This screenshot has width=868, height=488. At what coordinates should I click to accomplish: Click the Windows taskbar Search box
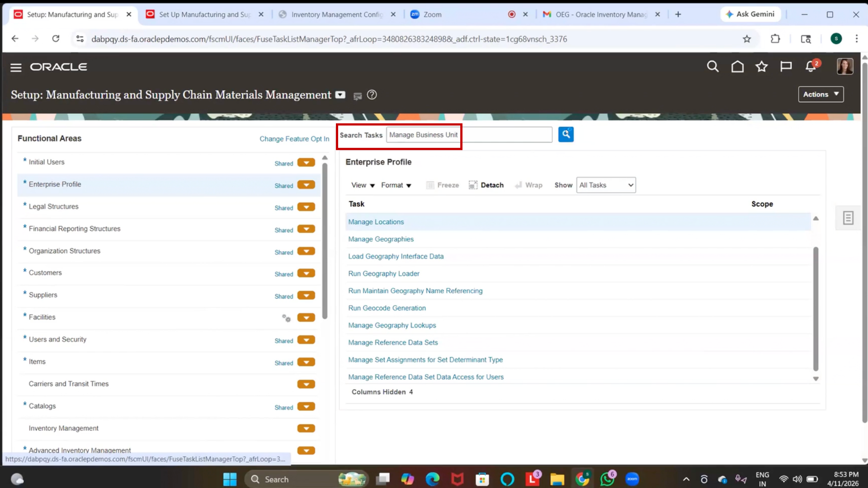pyautogui.click(x=307, y=479)
